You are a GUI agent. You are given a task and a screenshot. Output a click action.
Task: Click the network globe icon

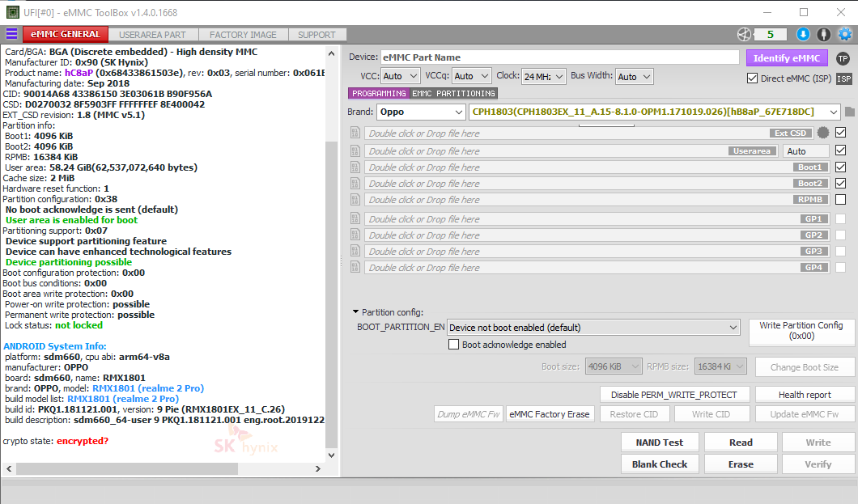pos(744,35)
